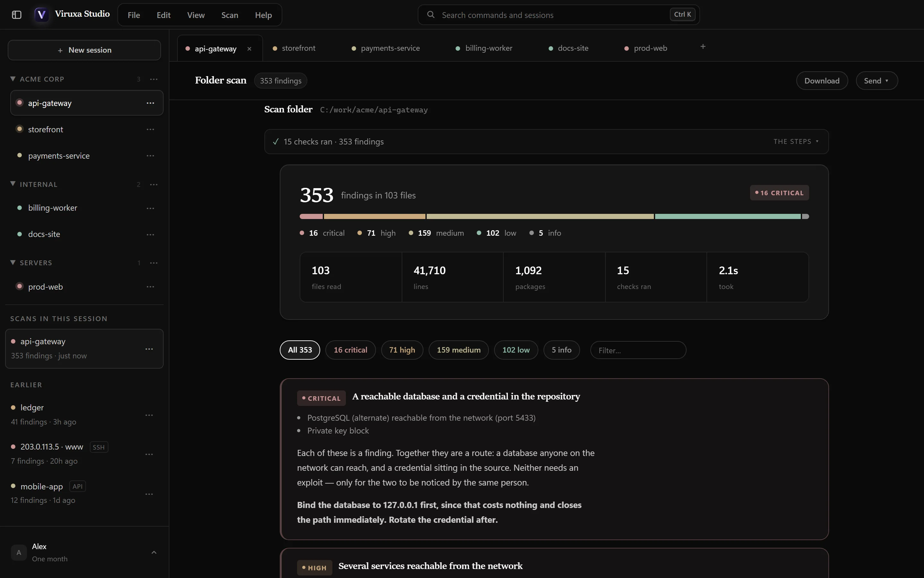This screenshot has height=578, width=924.
Task: Filter by 71 high findings
Action: pos(402,350)
